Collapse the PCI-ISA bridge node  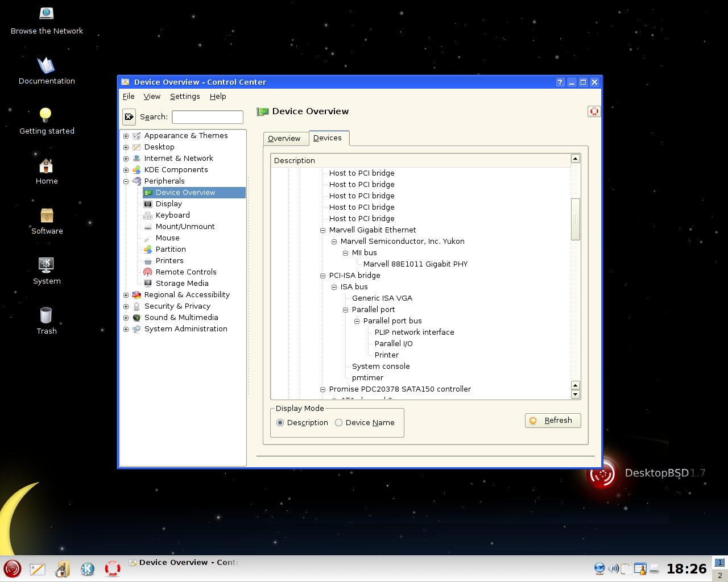tap(322, 276)
